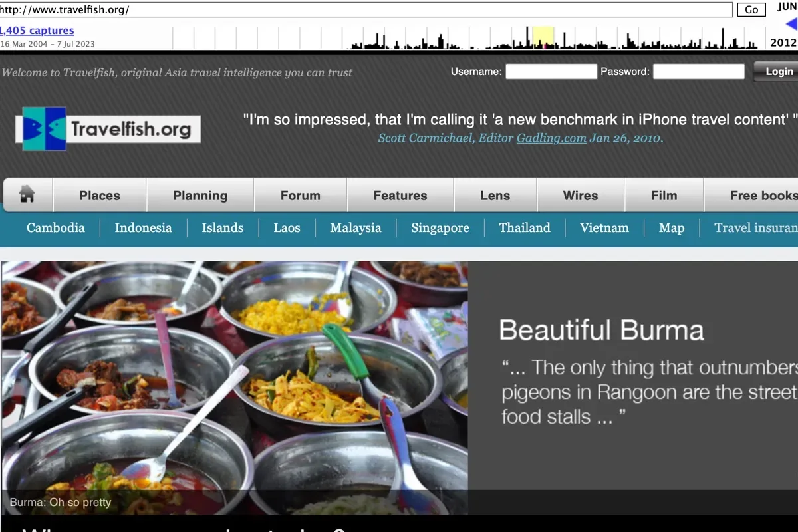This screenshot has width=798, height=532.
Task: Go to Malaysia country page
Action: click(356, 228)
